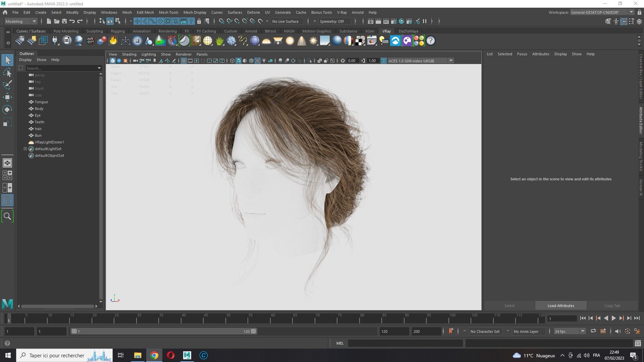The image size is (644, 362).
Task: Open the search magnifier in left toolbox
Action: coord(7,216)
